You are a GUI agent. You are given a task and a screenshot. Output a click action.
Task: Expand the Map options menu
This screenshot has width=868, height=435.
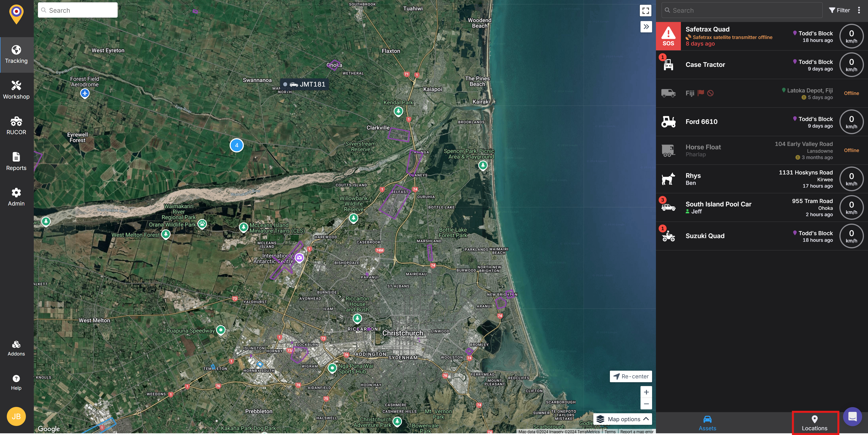point(622,419)
